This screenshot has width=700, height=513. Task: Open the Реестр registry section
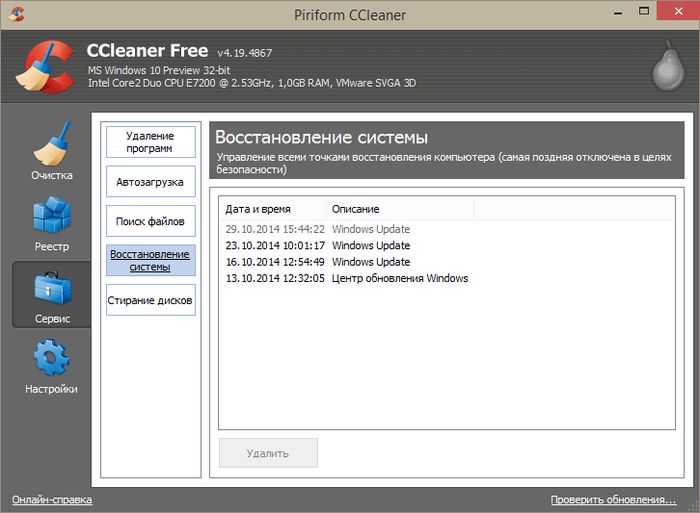pos(51,224)
